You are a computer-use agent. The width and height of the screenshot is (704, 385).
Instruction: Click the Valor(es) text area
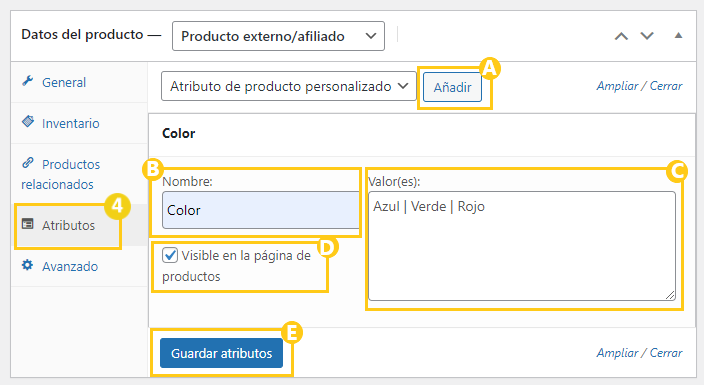[x=522, y=246]
